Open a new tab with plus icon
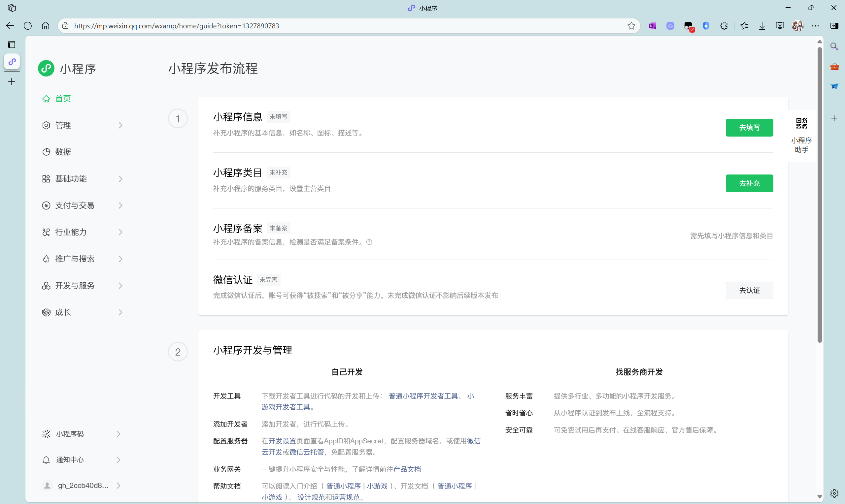Viewport: 845px width, 504px height. tap(12, 81)
